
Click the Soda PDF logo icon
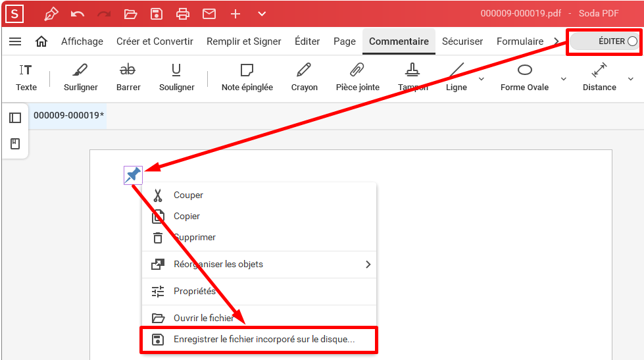pos(14,14)
